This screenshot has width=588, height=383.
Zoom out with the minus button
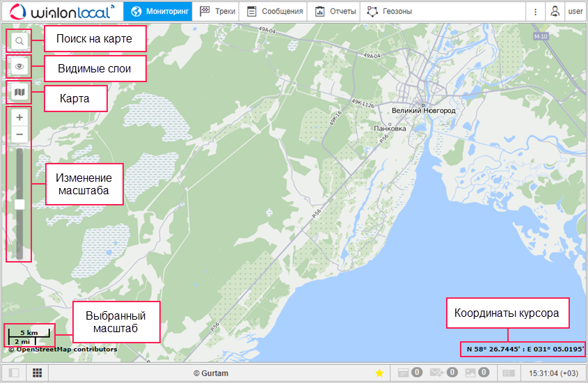[x=19, y=134]
